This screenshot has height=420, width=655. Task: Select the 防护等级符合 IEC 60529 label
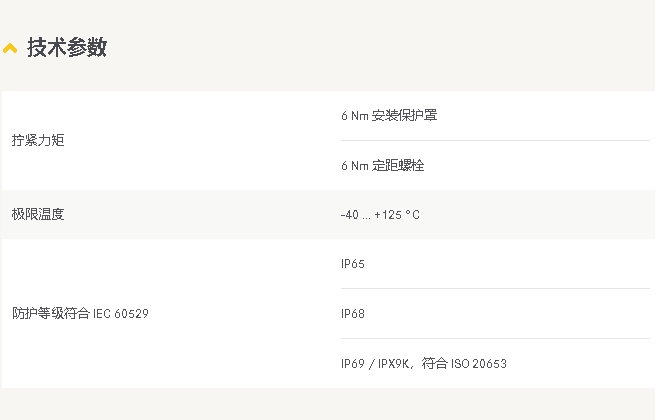coord(80,313)
